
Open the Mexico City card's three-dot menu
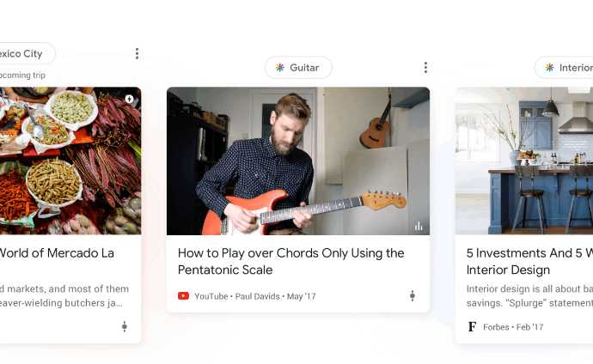pyautogui.click(x=137, y=54)
